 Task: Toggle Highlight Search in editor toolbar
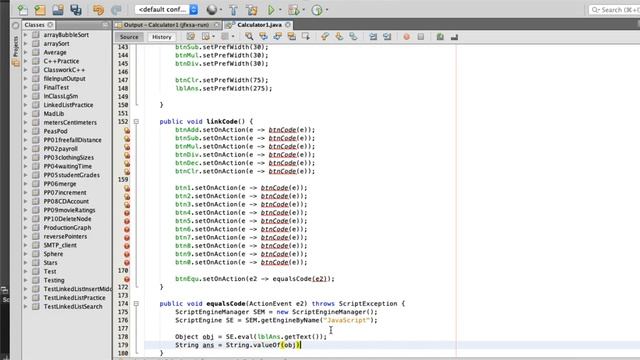coord(291,37)
